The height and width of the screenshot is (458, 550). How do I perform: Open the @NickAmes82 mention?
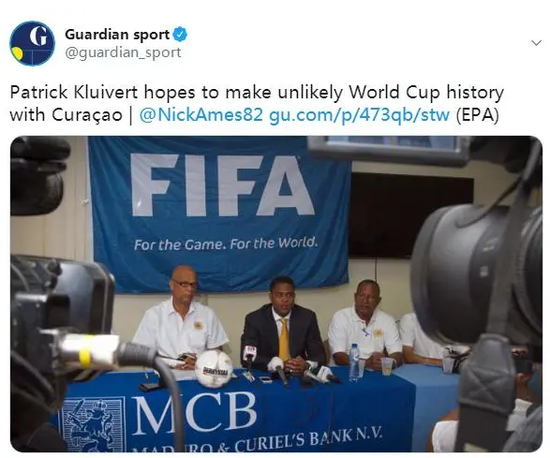coord(201,115)
